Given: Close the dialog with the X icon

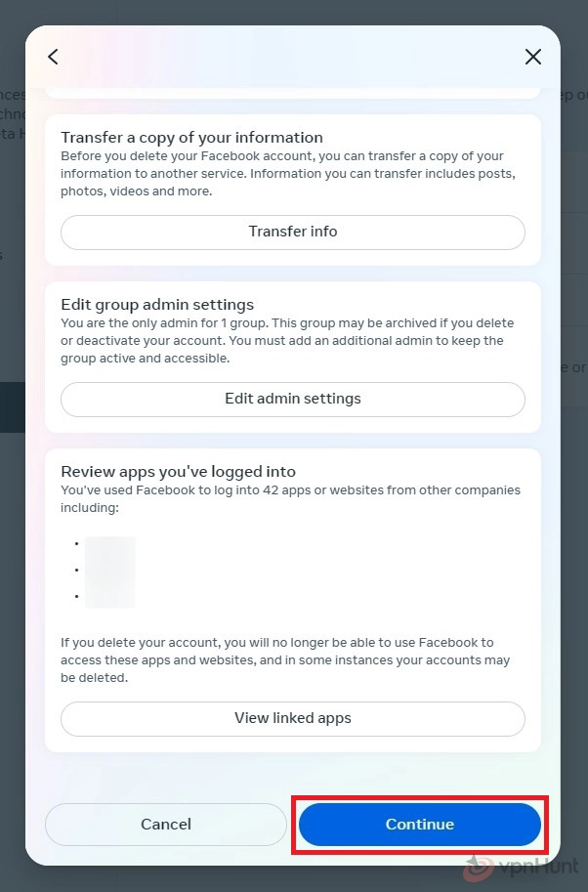Looking at the screenshot, I should (x=533, y=57).
